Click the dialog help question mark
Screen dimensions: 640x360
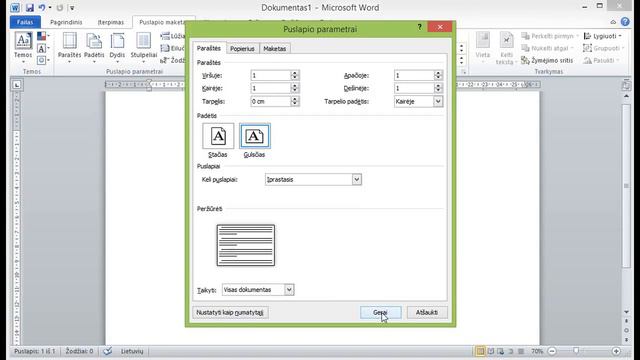click(x=419, y=27)
